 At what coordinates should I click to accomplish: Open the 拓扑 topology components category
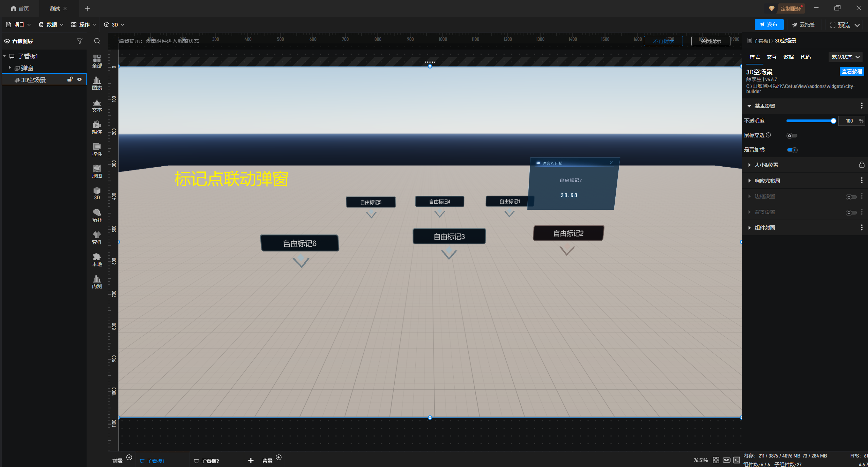97,216
